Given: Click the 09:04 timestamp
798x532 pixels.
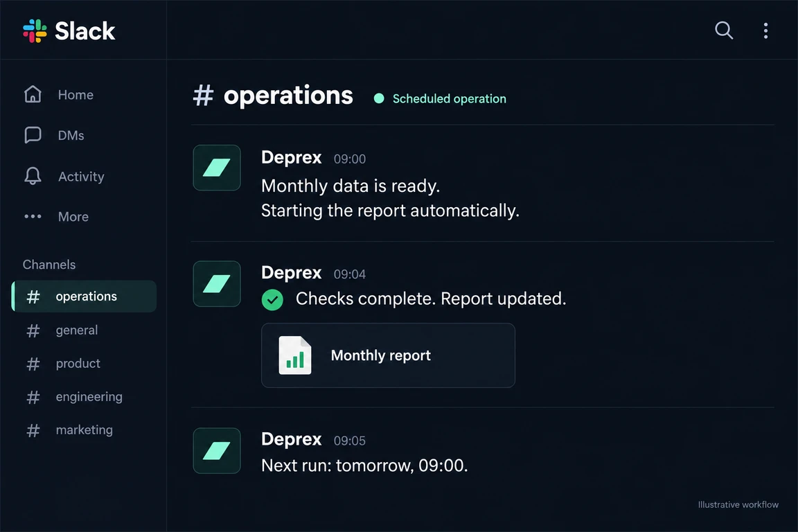Looking at the screenshot, I should (350, 274).
